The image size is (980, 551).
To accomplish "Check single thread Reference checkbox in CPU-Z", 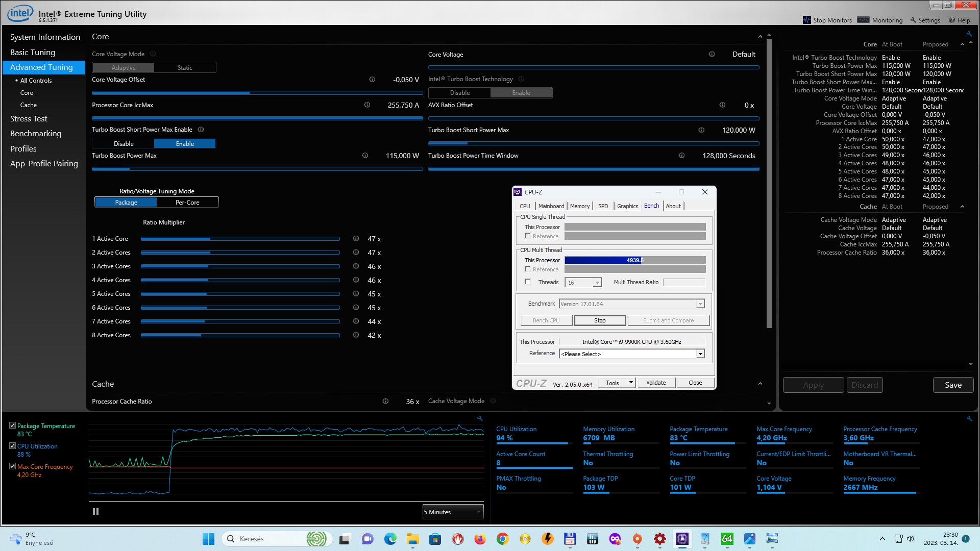I will [x=528, y=236].
